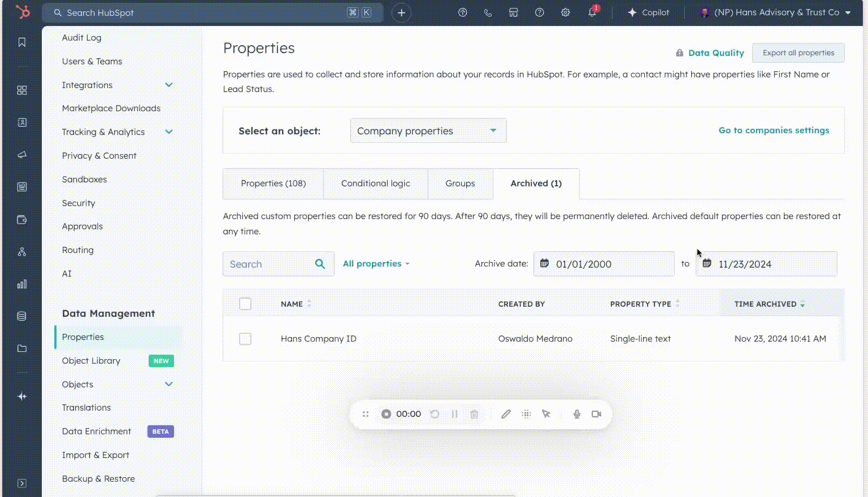
Task: Toggle the microphone in the recording toolbar
Action: pyautogui.click(x=576, y=414)
